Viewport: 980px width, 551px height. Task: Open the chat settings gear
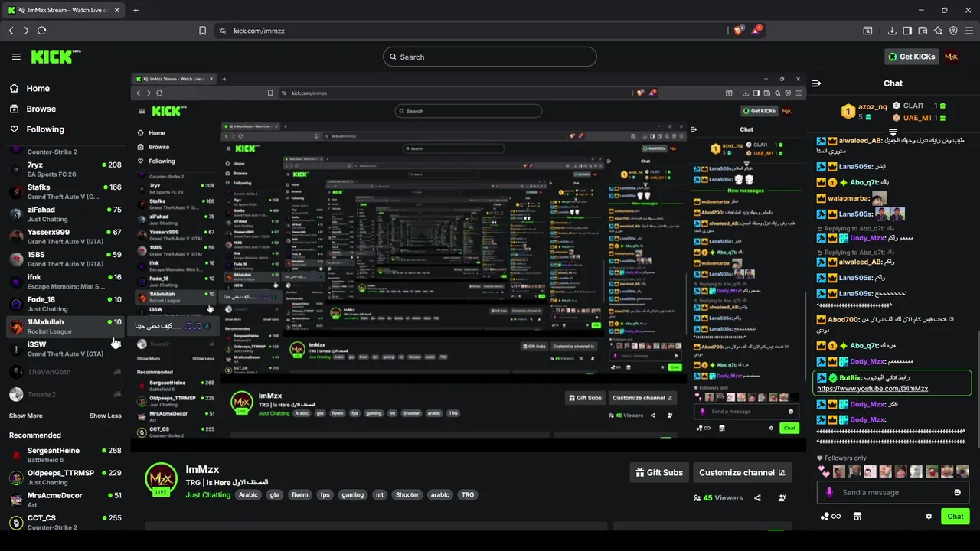pyautogui.click(x=929, y=517)
